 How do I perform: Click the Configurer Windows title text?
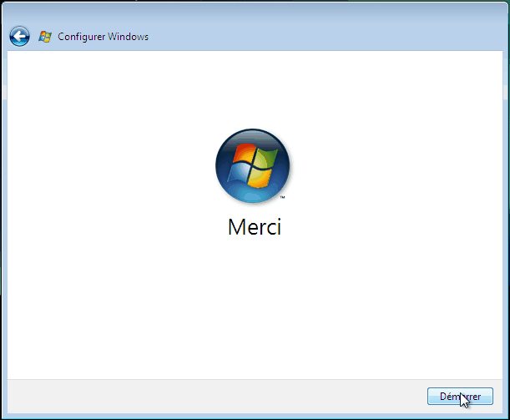point(104,37)
